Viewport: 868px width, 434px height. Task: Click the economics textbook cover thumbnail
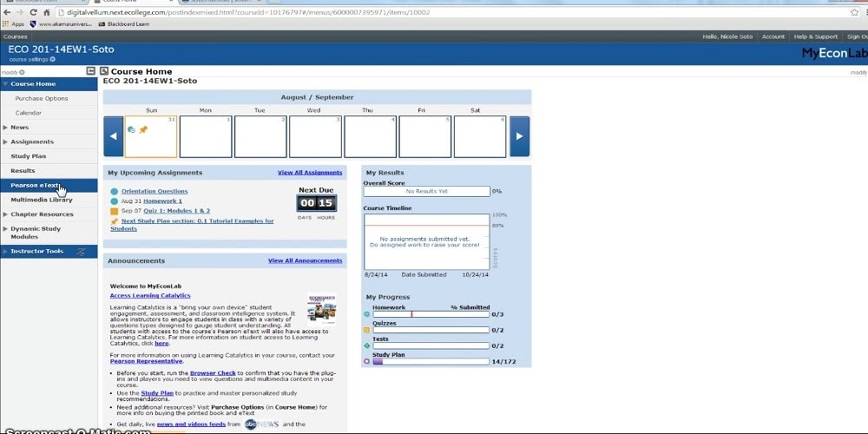pyautogui.click(x=321, y=308)
